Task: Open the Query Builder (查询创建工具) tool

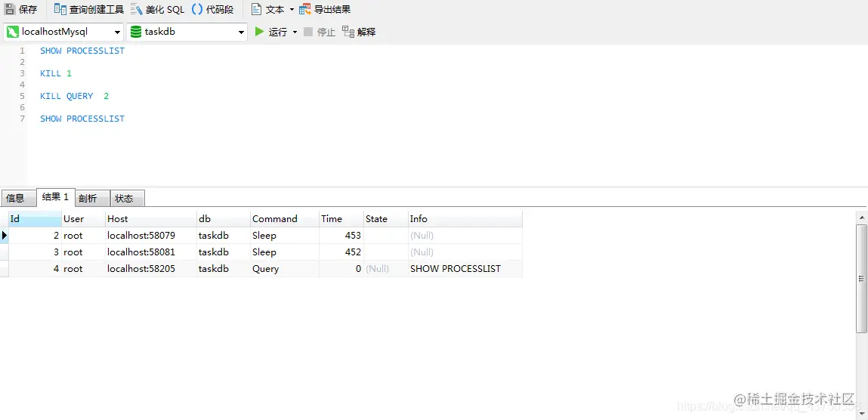Action: coord(88,9)
